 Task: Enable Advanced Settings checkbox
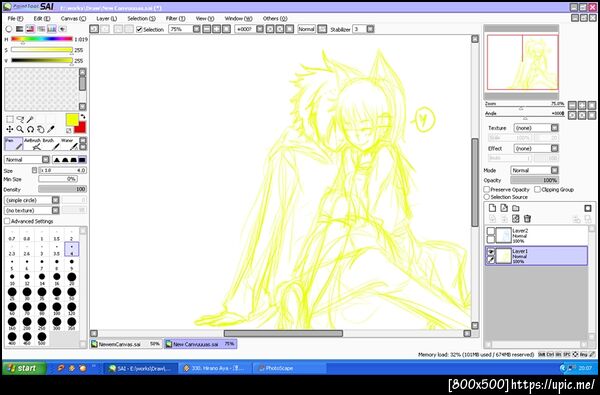7,221
